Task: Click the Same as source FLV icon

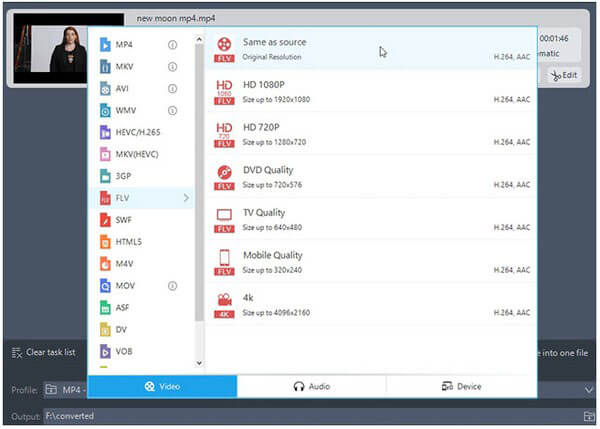Action: pyautogui.click(x=224, y=50)
